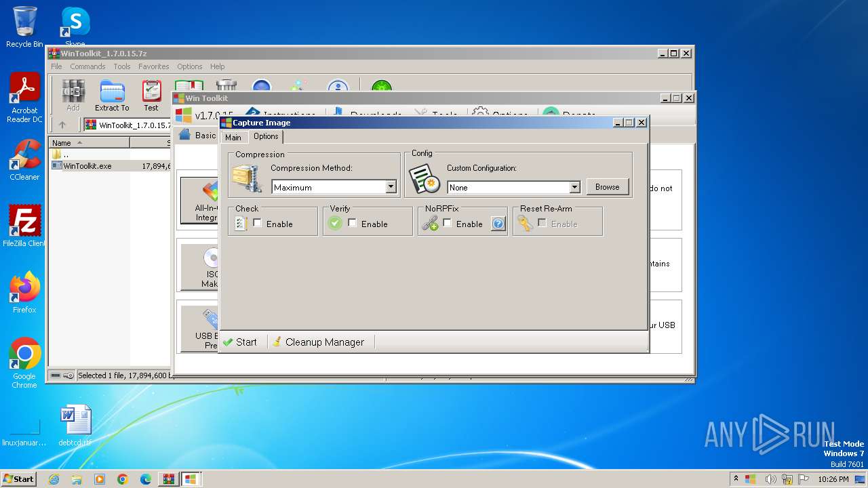Click the Compression archive icon

[x=246, y=178]
